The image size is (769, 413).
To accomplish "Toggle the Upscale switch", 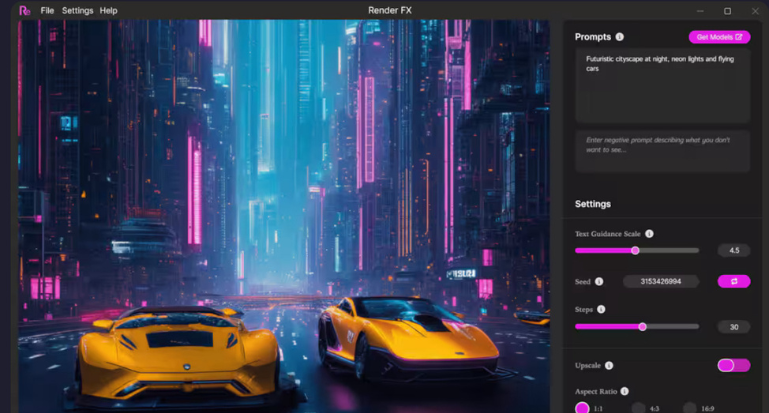I will point(733,366).
